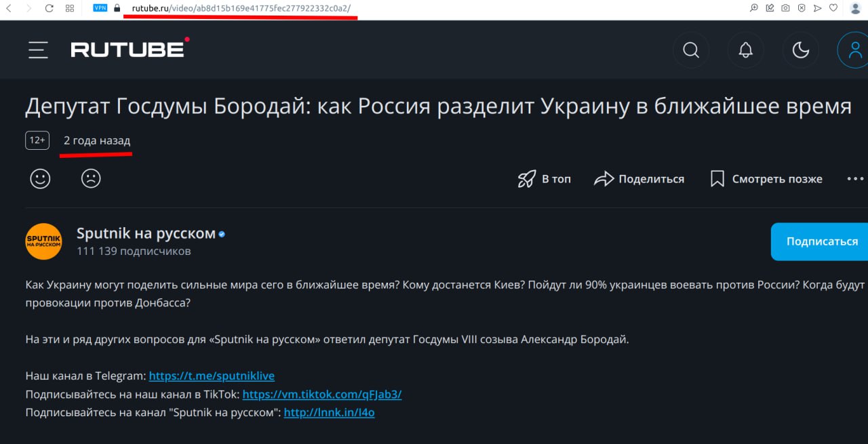Like the video with smiley face
The width and height of the screenshot is (868, 444).
point(41,178)
